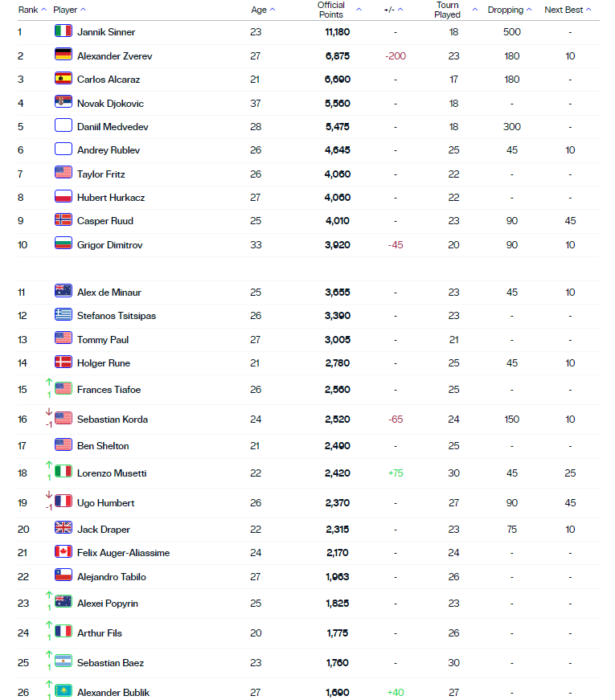
Task: Click the Greece flag beside Stefanos Tsitsipas
Action: coord(63,314)
